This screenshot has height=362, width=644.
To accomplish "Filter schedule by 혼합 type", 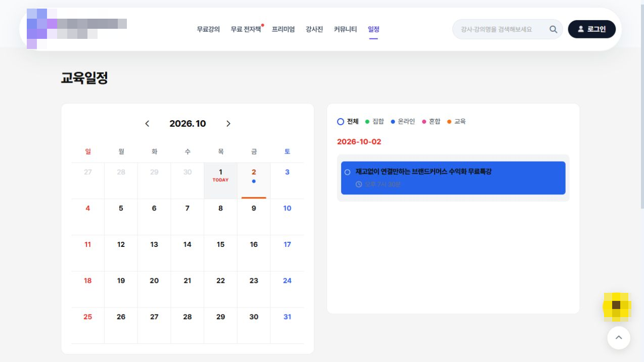I will point(431,122).
